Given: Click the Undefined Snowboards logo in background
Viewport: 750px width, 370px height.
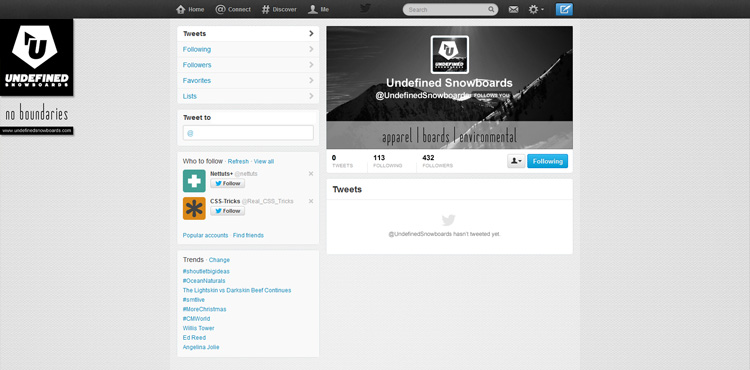Looking at the screenshot, I should pyautogui.click(x=36, y=57).
